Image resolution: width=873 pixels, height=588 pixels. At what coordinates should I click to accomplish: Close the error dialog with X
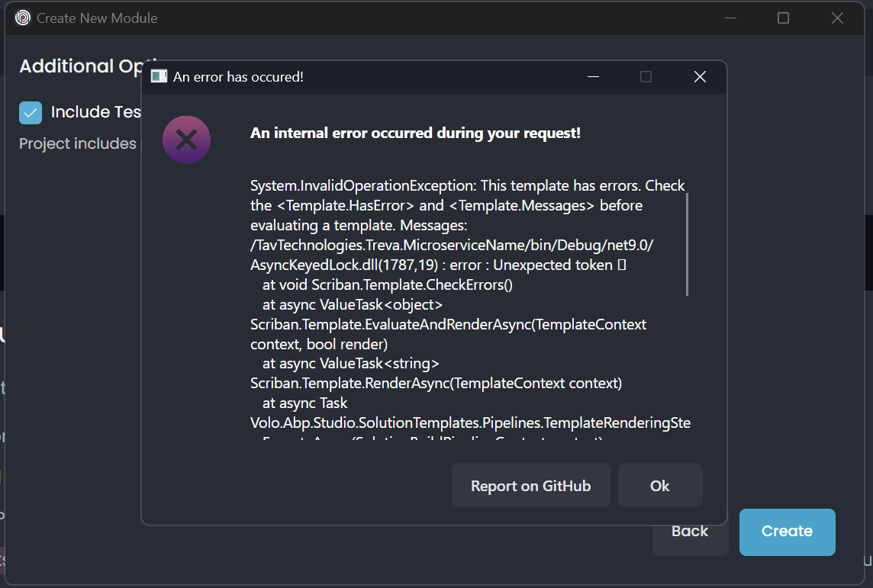coord(700,76)
